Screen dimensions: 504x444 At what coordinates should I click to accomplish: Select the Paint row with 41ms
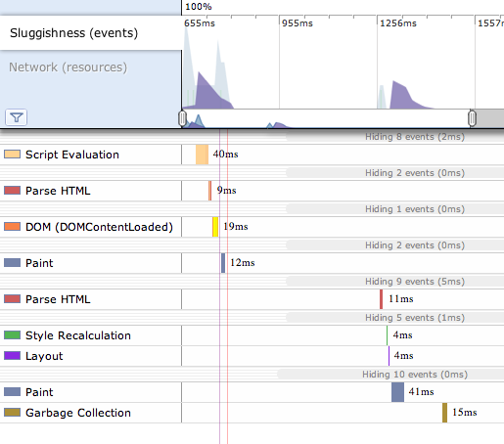252,392
